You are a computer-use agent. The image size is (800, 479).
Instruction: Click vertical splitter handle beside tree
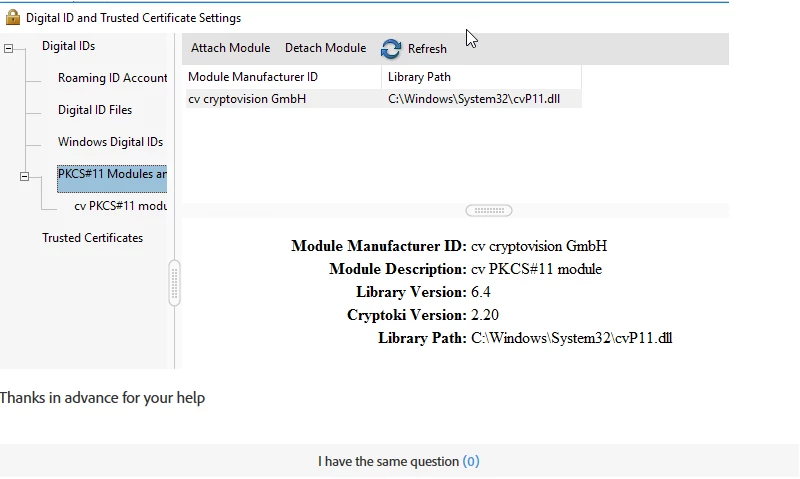174,283
